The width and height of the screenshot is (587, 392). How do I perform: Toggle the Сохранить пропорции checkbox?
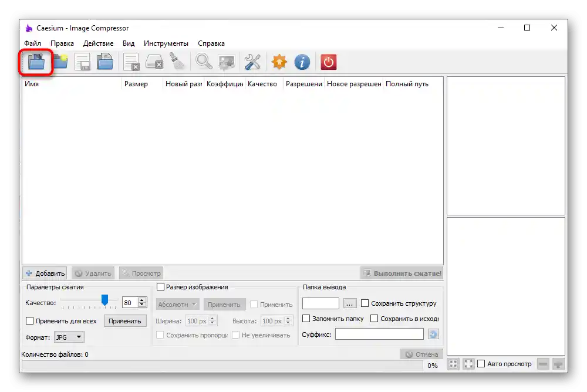click(160, 335)
